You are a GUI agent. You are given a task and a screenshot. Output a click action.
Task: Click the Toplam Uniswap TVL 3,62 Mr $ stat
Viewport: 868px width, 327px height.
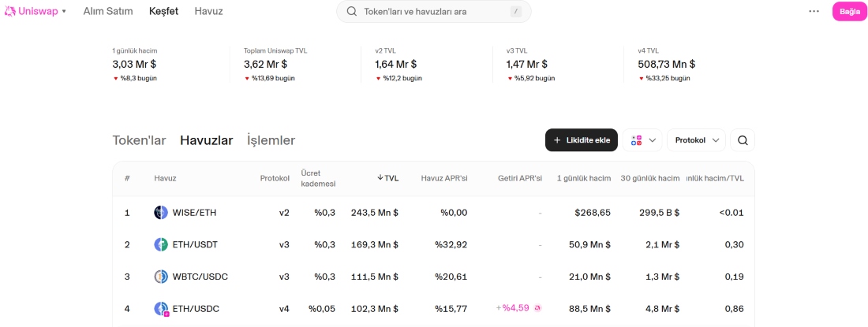[x=275, y=64]
